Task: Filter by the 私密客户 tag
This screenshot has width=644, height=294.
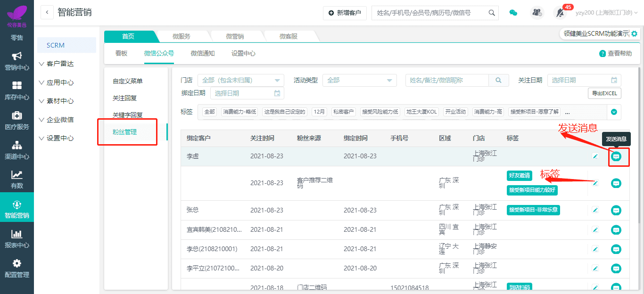Action: 344,112
